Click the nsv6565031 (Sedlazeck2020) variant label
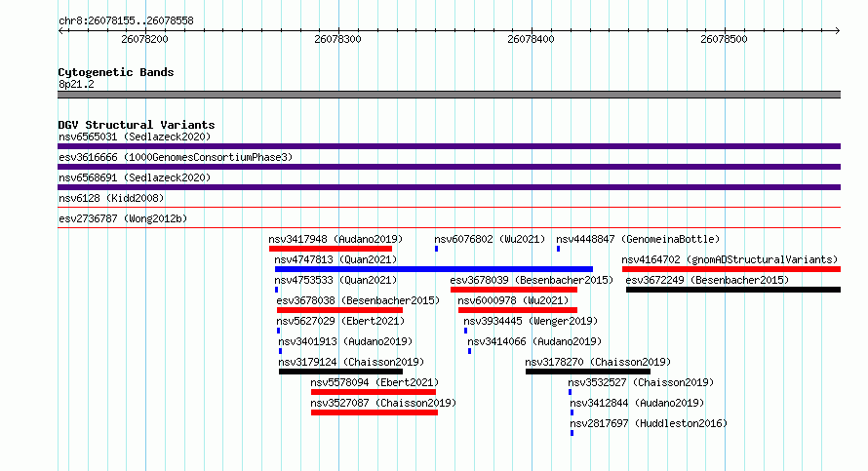The image size is (868, 471). click(135, 137)
